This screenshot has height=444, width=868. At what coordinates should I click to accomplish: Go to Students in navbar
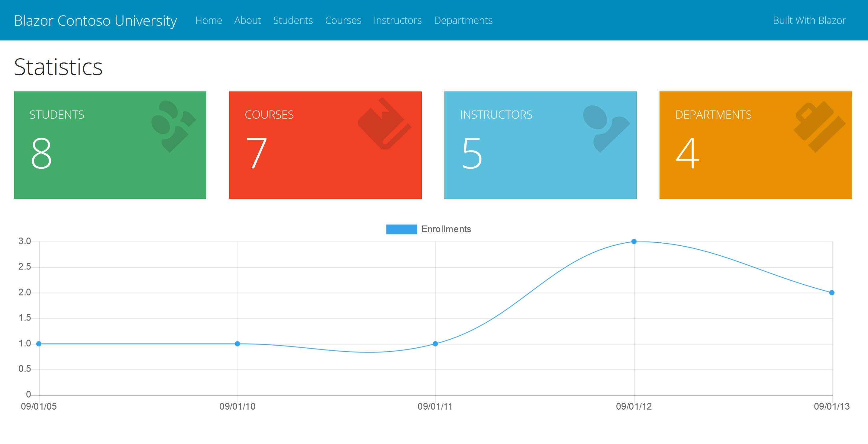(293, 21)
